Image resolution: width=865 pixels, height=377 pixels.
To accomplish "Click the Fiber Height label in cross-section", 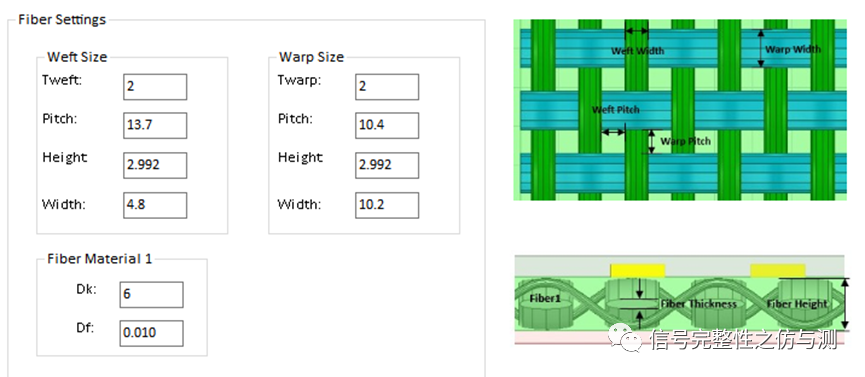I will coord(797,304).
